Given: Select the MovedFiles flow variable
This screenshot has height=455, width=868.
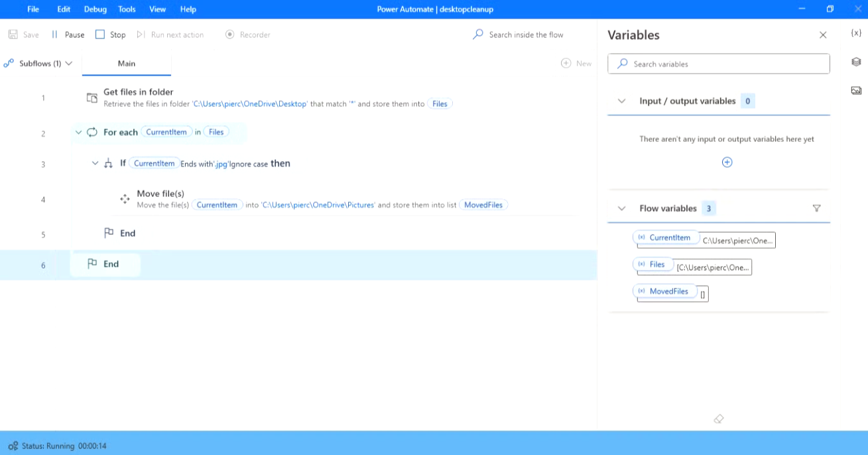Looking at the screenshot, I should click(x=664, y=291).
